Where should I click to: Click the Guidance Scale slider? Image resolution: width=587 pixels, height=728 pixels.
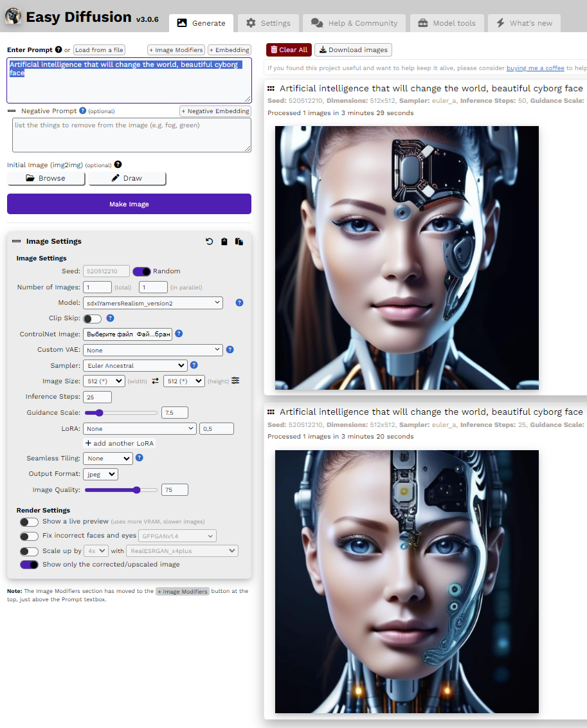(x=121, y=413)
